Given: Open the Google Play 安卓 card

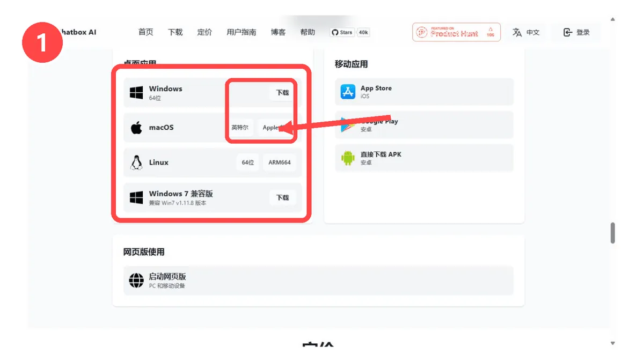Looking at the screenshot, I should (424, 125).
